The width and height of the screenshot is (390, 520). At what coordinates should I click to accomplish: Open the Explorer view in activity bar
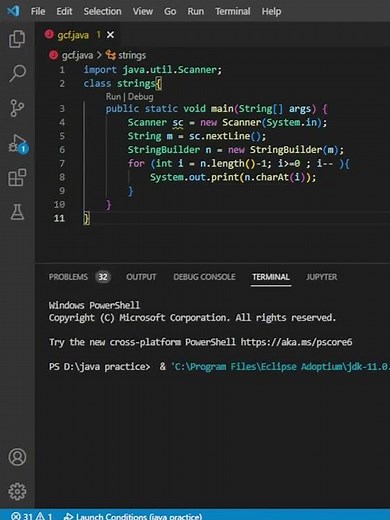(x=17, y=39)
